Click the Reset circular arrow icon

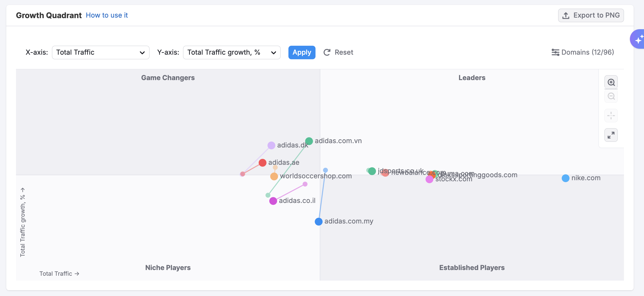click(327, 52)
